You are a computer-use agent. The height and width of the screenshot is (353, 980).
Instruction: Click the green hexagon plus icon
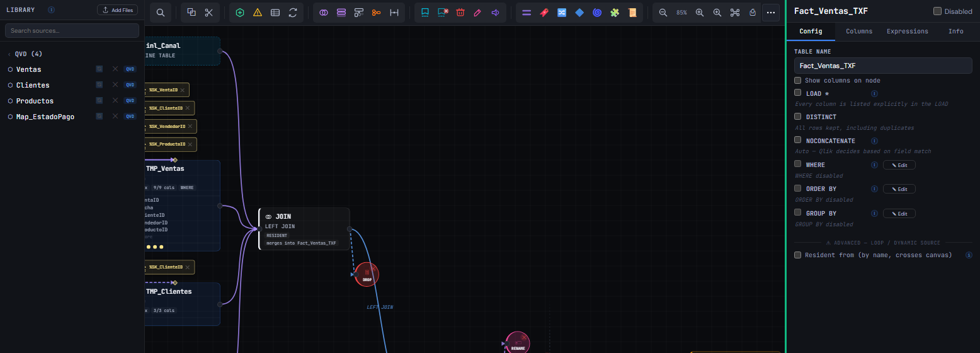click(240, 13)
